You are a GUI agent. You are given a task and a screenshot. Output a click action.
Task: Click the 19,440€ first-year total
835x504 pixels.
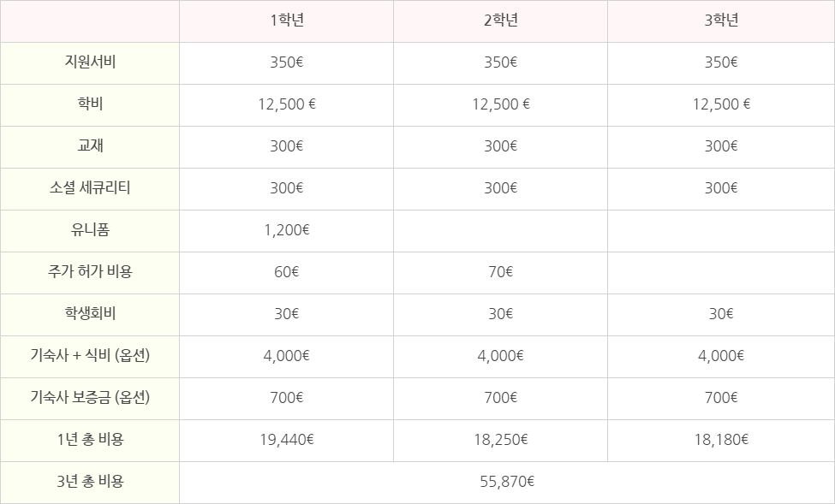tap(287, 440)
